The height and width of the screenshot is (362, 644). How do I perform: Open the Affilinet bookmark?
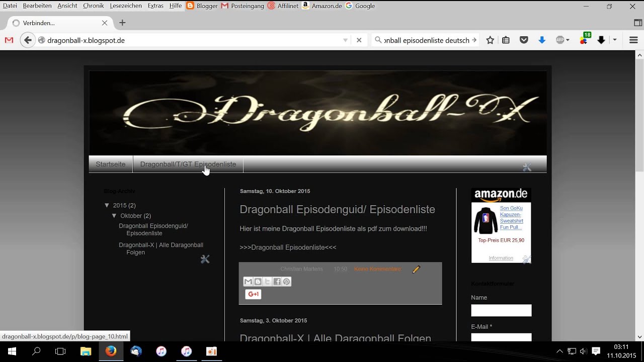[283, 6]
